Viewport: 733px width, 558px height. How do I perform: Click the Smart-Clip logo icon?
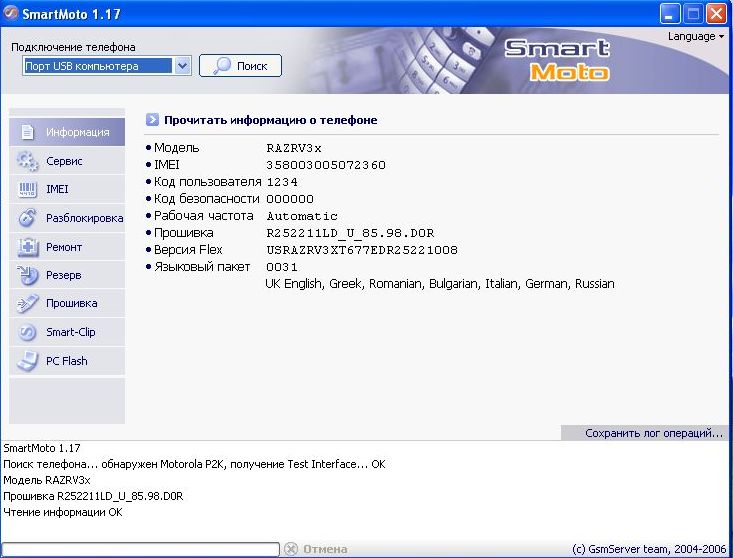coord(27,332)
